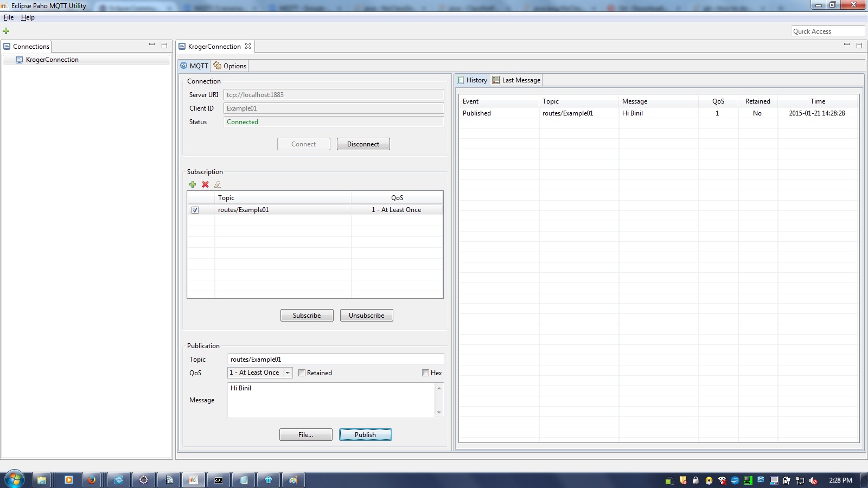Screen dimensions: 868x488
Task: Click the Published event history row
Action: pos(659,113)
